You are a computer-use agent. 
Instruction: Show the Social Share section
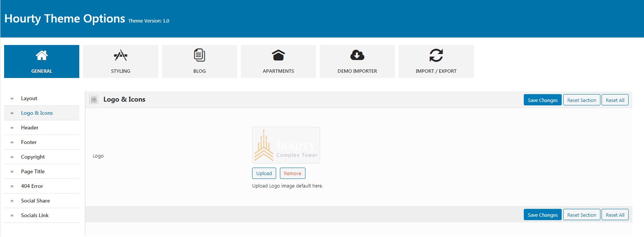pos(42,201)
